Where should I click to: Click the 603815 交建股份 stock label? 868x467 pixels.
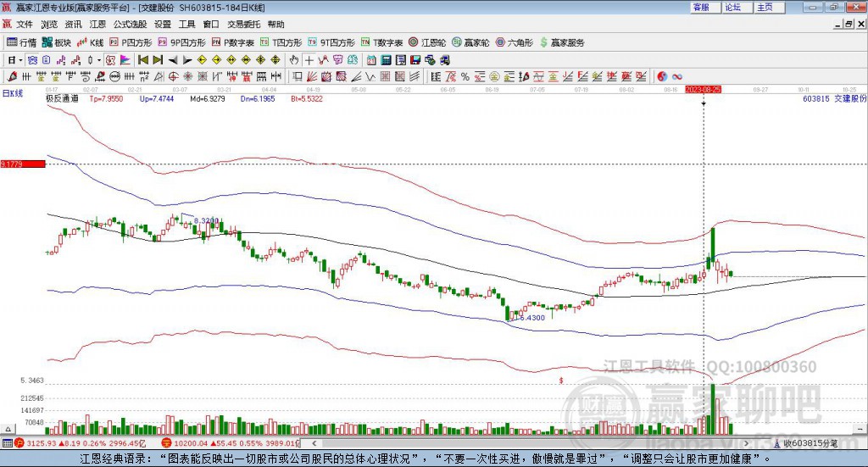(834, 98)
